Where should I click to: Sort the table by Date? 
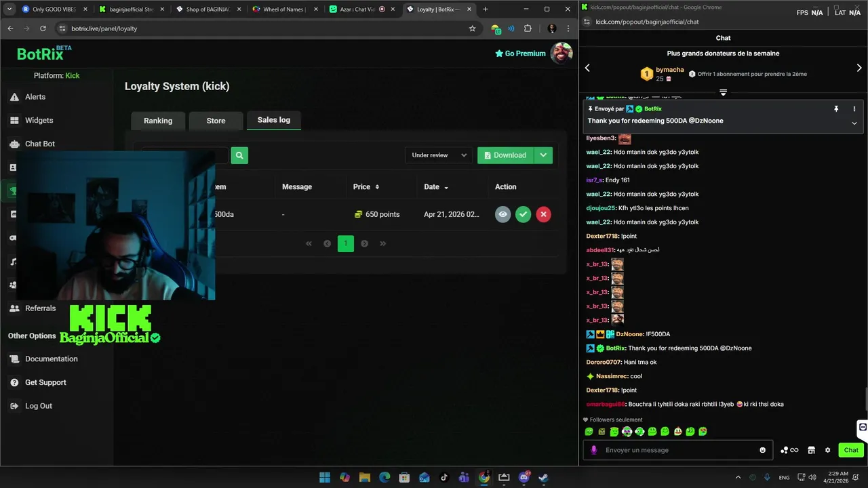tap(436, 187)
